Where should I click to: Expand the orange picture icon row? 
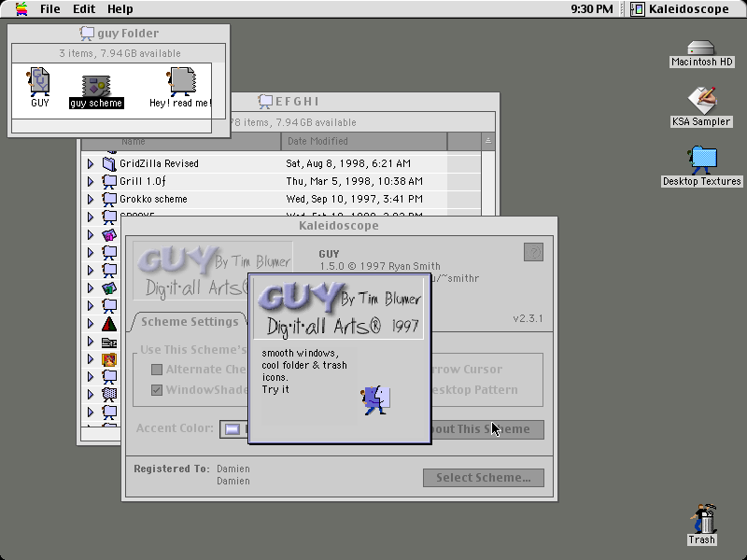(x=90, y=359)
